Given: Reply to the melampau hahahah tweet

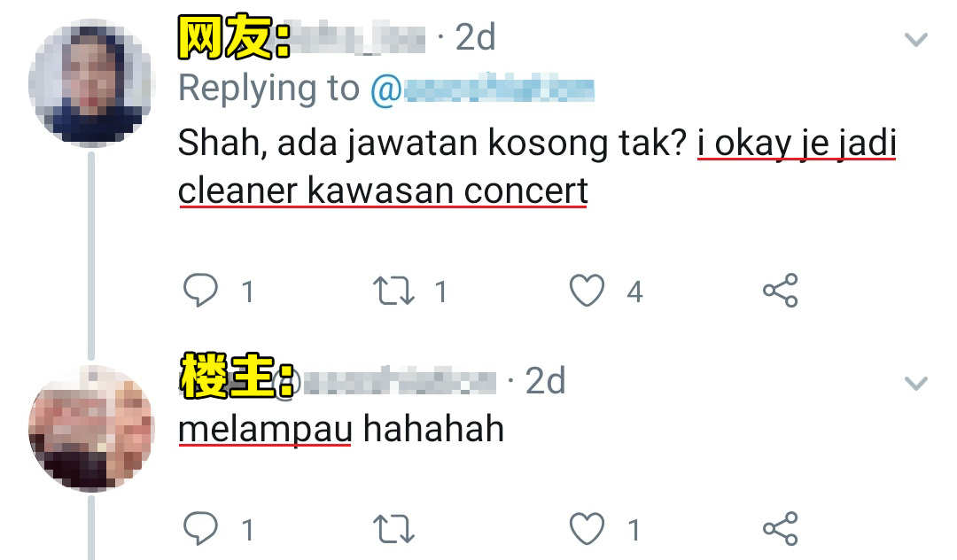Looking at the screenshot, I should pyautogui.click(x=201, y=528).
